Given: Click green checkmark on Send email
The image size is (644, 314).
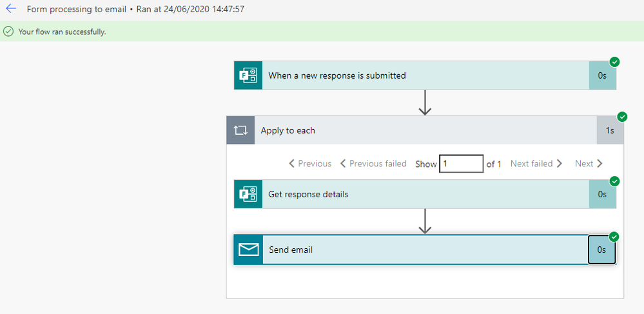Looking at the screenshot, I should (614, 237).
